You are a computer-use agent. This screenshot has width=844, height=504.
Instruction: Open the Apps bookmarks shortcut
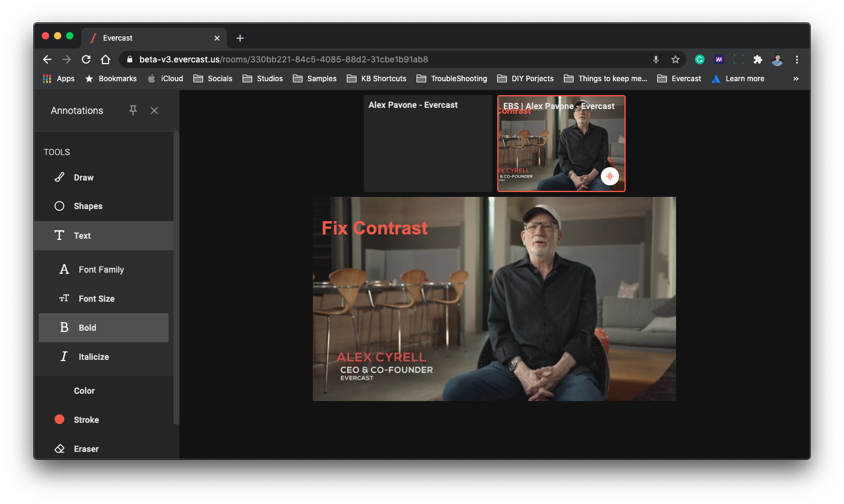click(59, 79)
